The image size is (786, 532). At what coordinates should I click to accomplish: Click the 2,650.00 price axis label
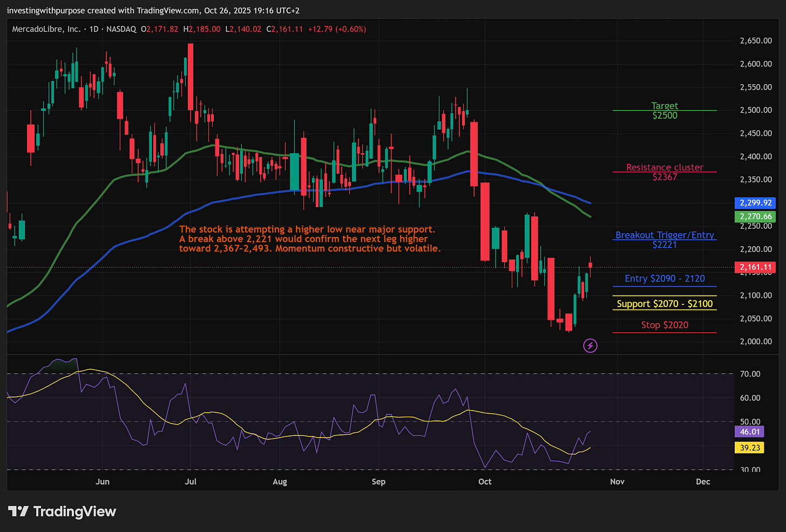tap(756, 41)
